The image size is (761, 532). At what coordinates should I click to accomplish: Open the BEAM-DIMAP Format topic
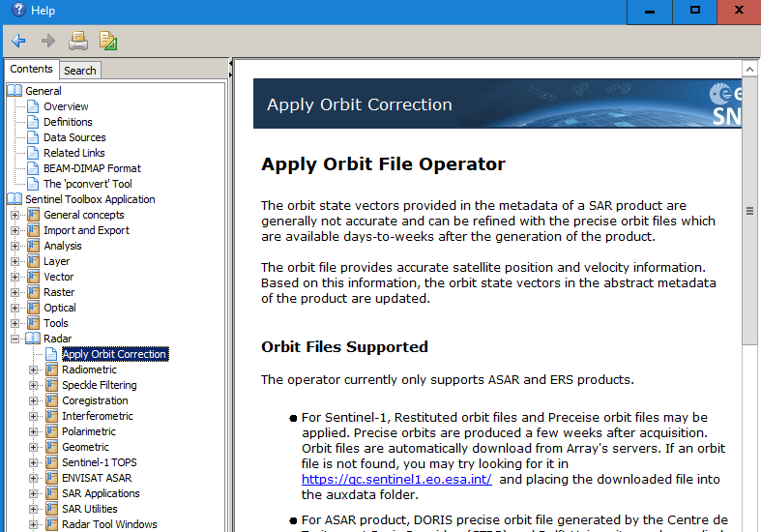pyautogui.click(x=92, y=168)
